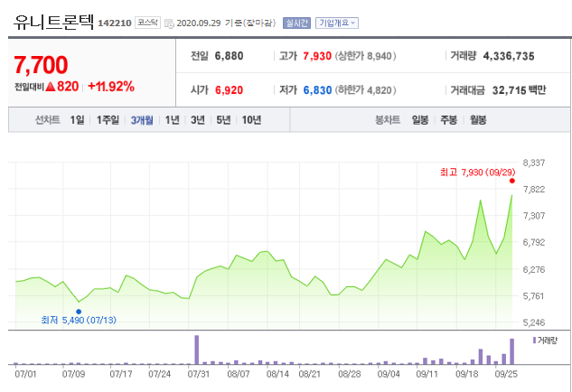The height and width of the screenshot is (392, 572).
Task: Select the 3개월 line chart tab
Action: (x=142, y=119)
